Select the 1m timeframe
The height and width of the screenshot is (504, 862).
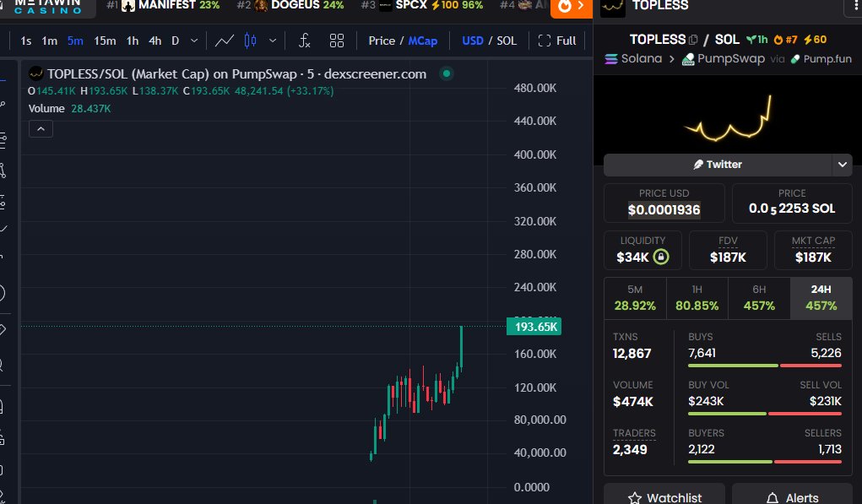tap(50, 41)
